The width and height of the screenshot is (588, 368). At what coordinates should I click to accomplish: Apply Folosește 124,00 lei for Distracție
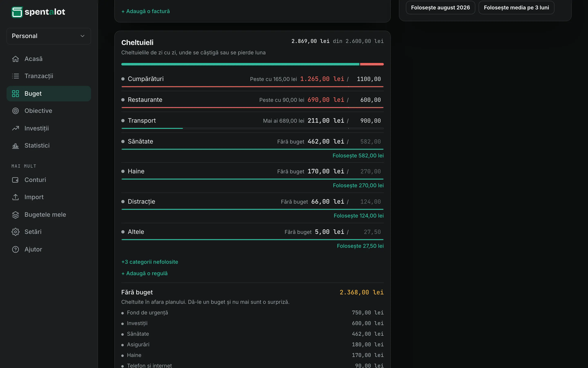coord(359,216)
